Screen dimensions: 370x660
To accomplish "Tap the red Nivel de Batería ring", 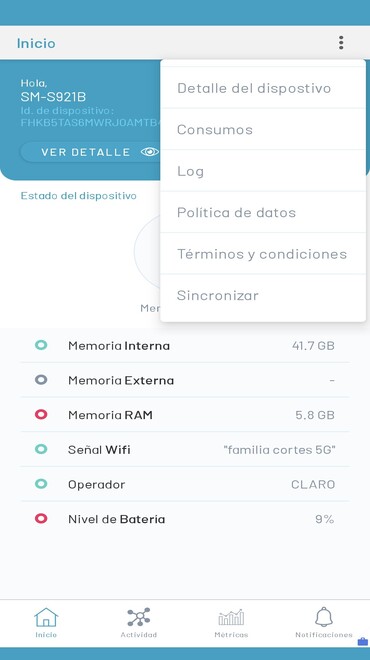I will point(41,519).
